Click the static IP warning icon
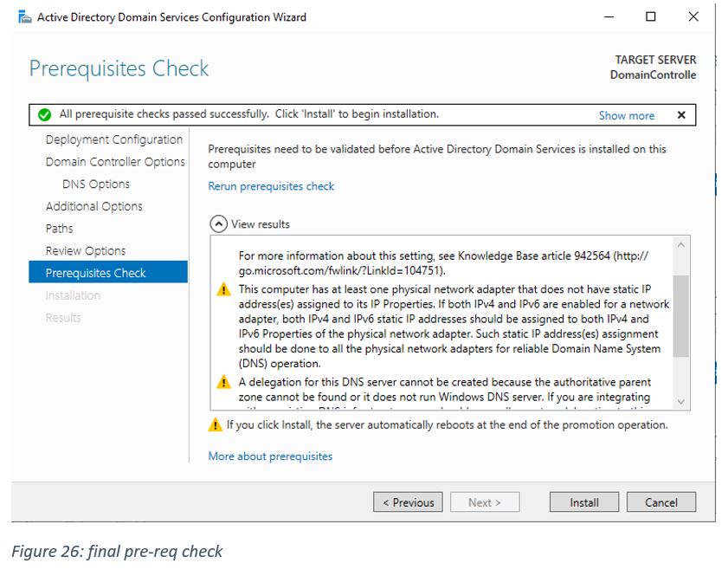Screen dimensions: 728x576 pyautogui.click(x=224, y=290)
